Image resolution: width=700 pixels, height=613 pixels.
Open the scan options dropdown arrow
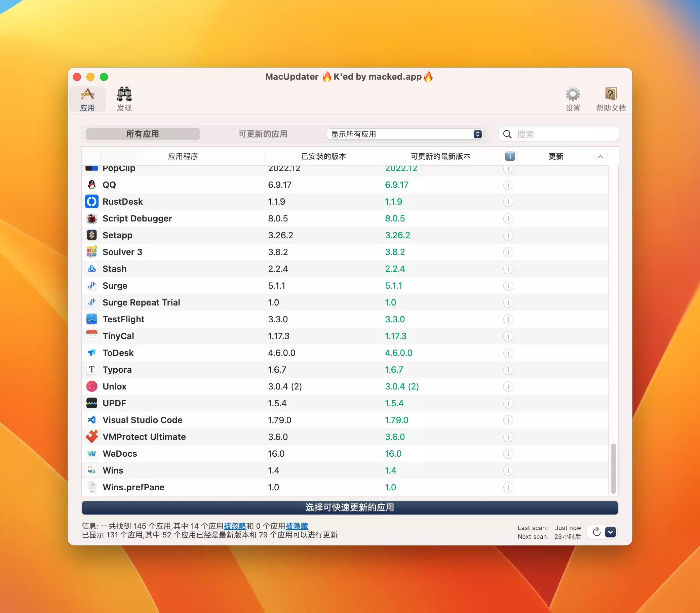610,532
